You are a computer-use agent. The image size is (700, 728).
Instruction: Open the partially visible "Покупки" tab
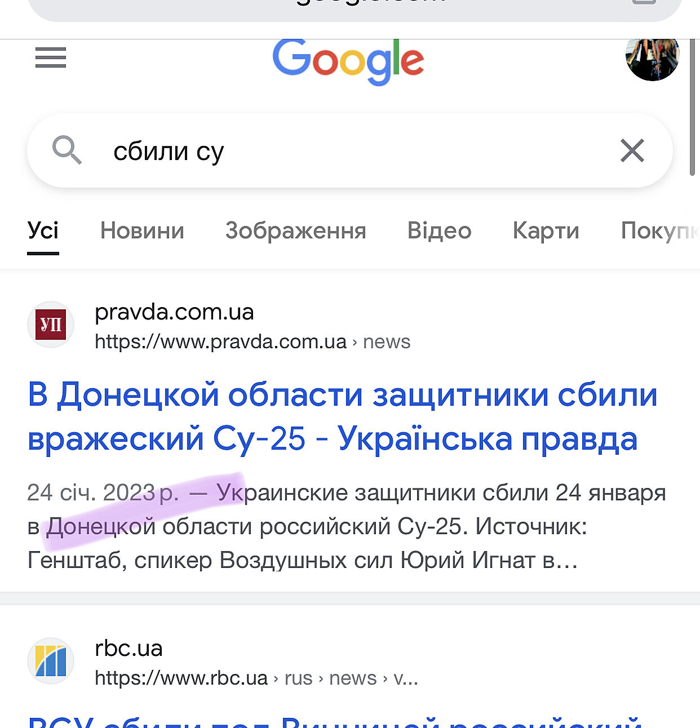659,230
